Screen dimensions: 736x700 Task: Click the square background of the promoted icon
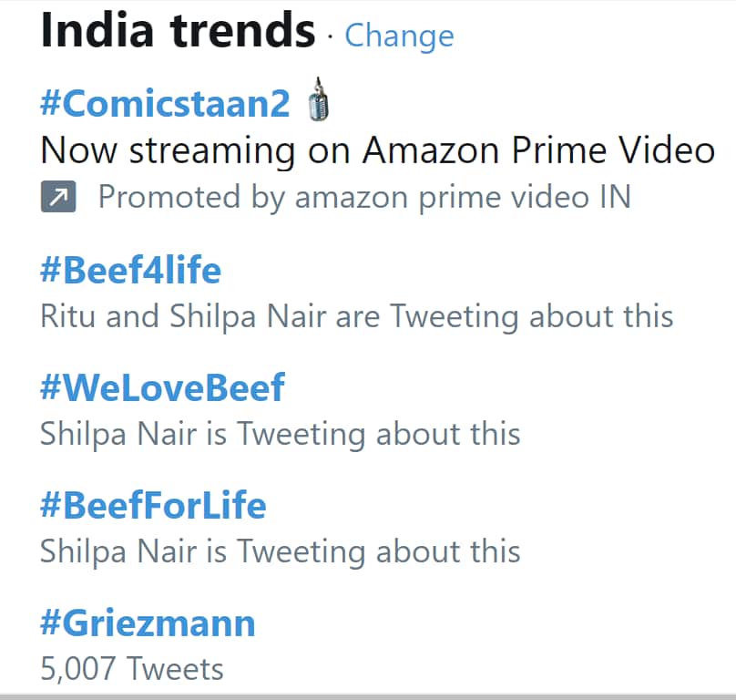coord(57,196)
